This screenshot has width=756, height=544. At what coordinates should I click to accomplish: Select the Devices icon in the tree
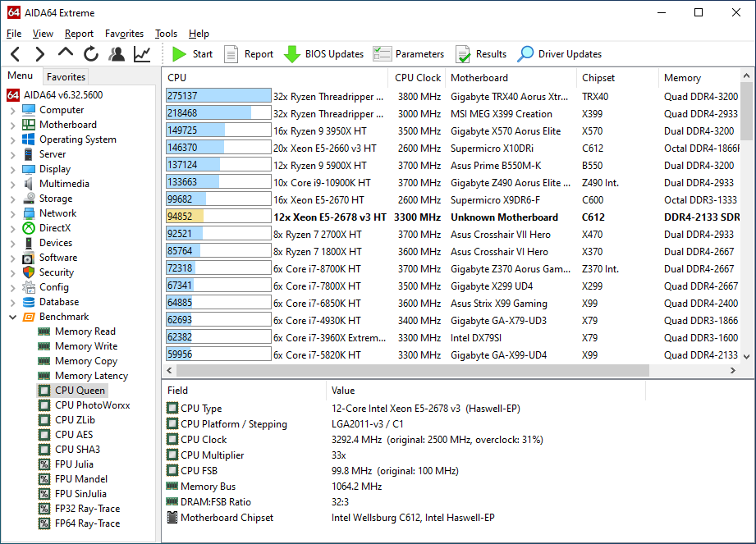29,243
